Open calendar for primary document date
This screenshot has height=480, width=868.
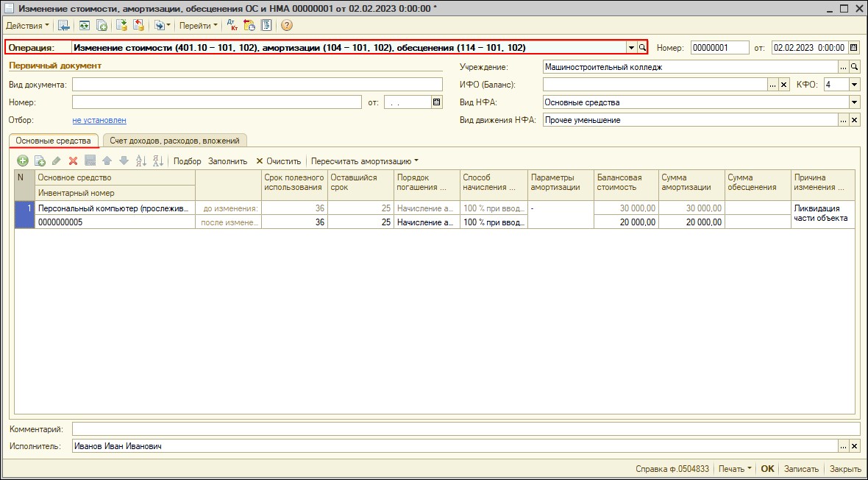tap(437, 102)
